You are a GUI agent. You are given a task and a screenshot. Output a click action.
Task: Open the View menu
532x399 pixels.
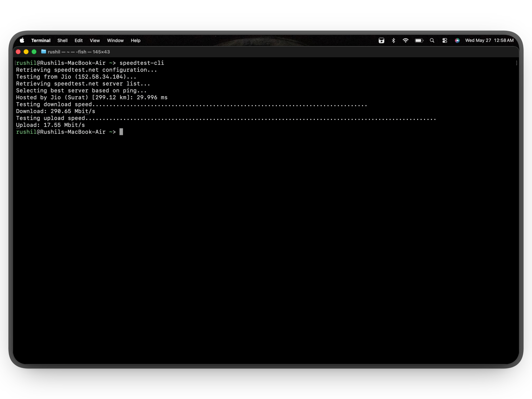(95, 40)
